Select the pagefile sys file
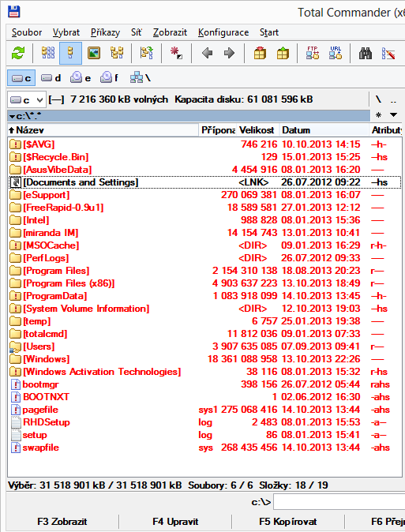 [204, 410]
